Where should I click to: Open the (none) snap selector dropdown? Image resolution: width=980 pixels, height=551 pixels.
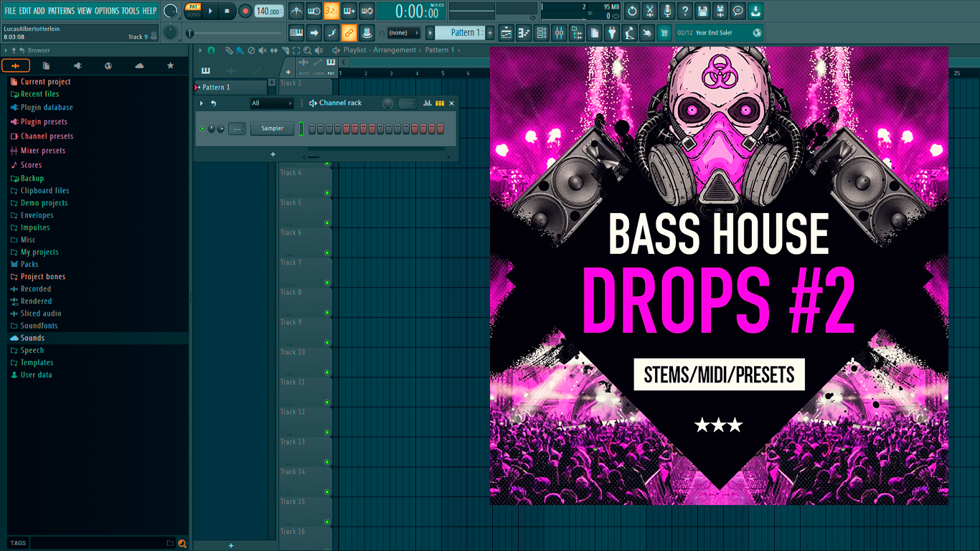pos(404,32)
